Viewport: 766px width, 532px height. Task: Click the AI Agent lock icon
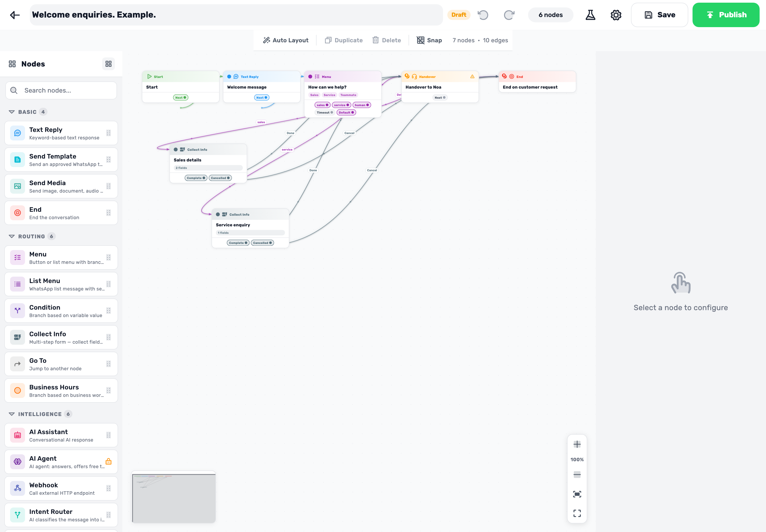[x=108, y=462]
